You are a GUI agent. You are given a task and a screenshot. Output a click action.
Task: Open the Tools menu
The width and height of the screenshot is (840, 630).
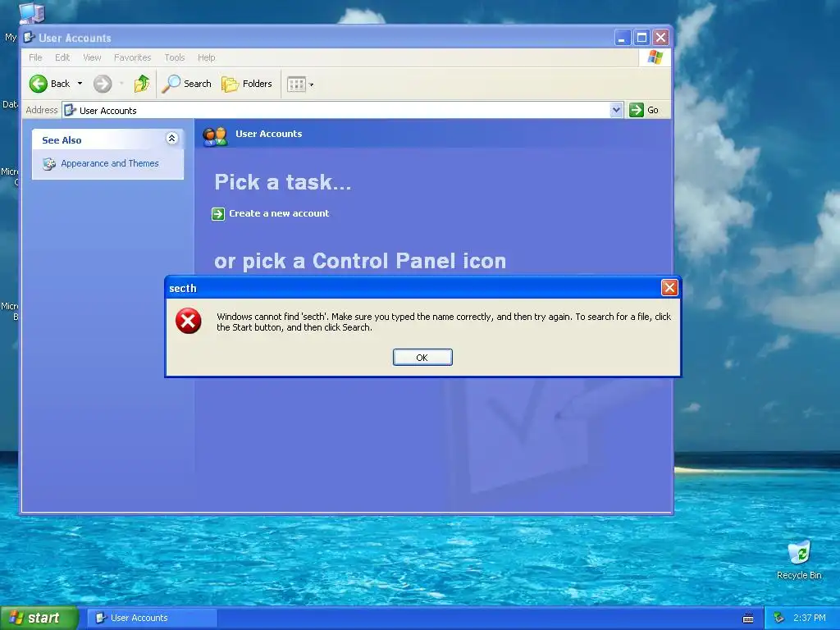click(x=175, y=57)
